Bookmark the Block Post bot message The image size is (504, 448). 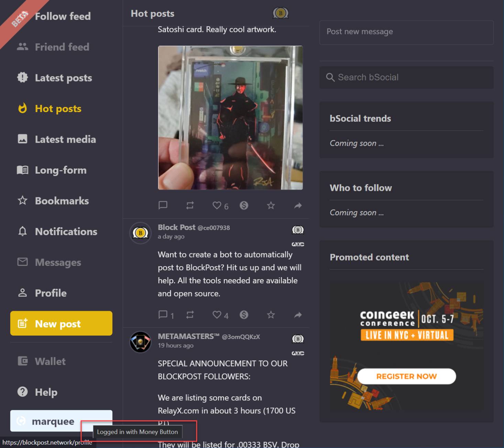tap(271, 315)
